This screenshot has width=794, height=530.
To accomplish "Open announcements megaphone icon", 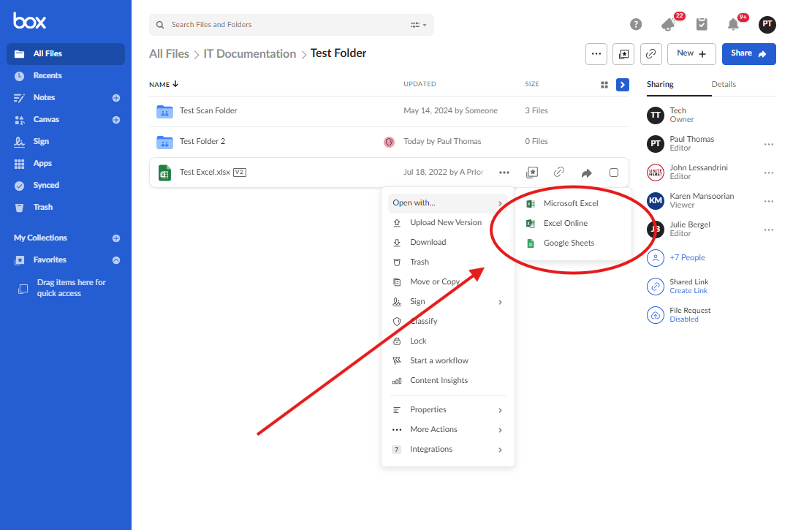I will [668, 24].
